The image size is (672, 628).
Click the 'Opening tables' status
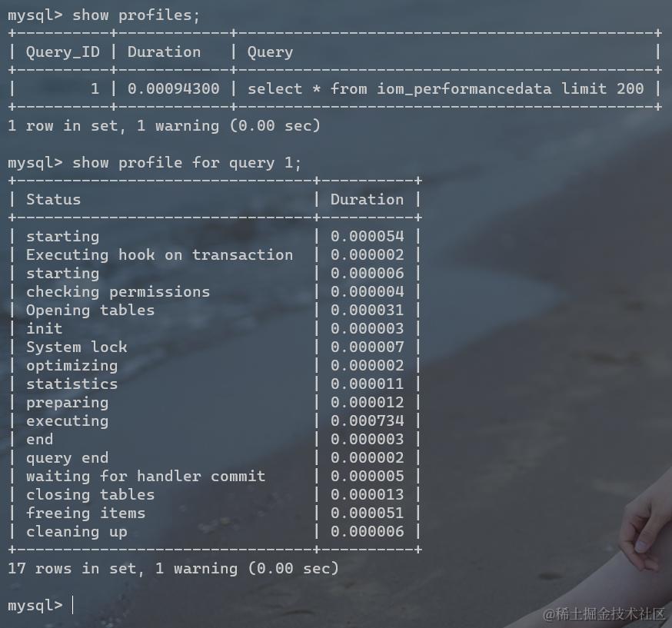tap(90, 310)
